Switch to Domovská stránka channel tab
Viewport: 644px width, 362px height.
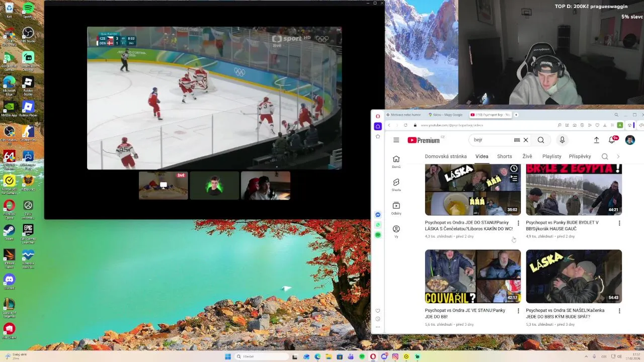click(446, 156)
